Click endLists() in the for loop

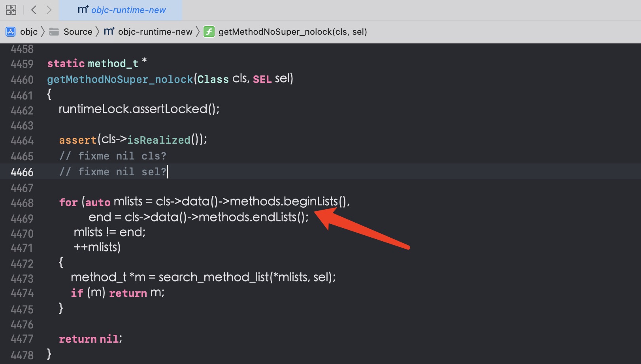(279, 217)
